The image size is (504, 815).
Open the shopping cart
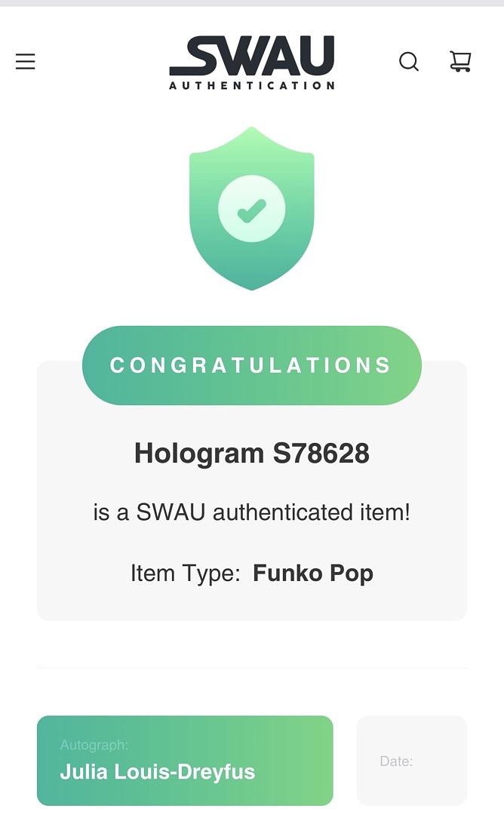click(x=460, y=62)
